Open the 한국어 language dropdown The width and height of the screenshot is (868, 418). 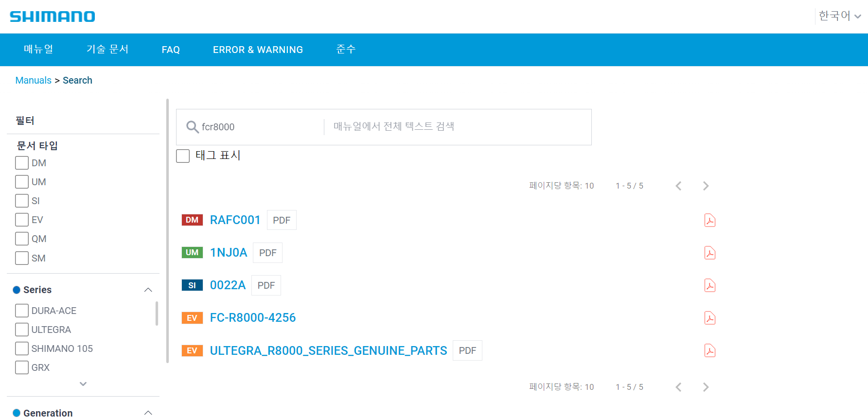839,16
